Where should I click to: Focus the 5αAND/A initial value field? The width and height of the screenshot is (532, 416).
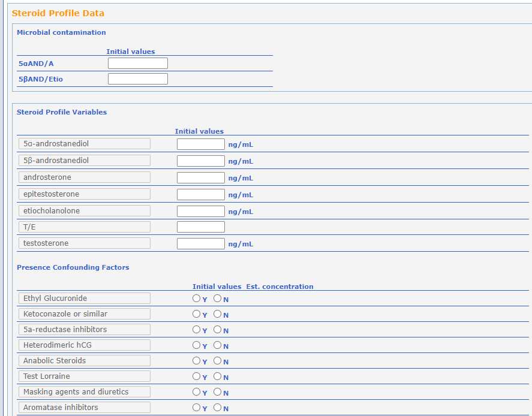click(138, 64)
